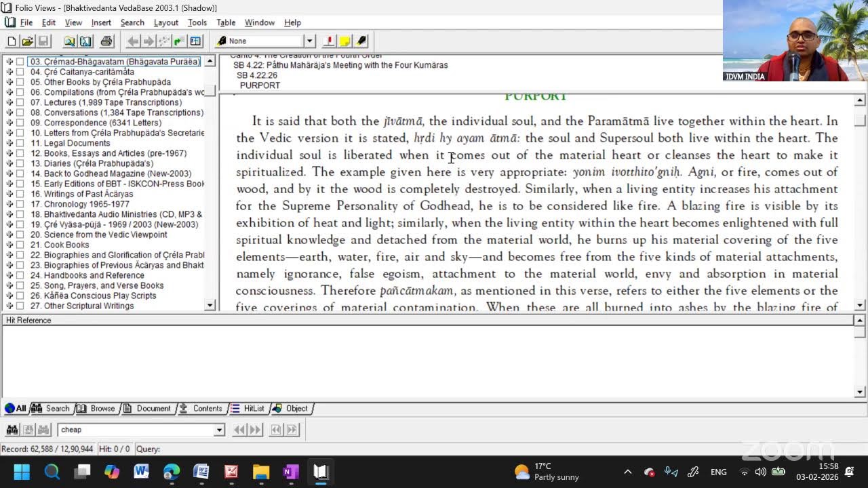Screen dimensions: 868x488
Task: Open the query history dropdown next to cheap
Action: click(219, 430)
